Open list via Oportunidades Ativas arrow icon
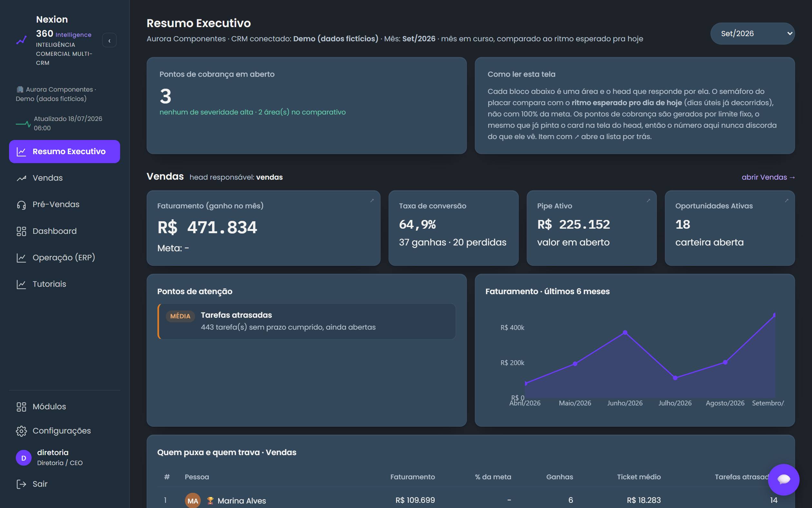812x508 pixels. click(x=787, y=201)
